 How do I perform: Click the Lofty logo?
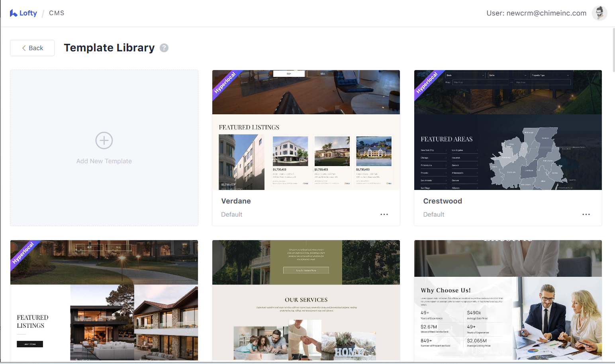[23, 13]
